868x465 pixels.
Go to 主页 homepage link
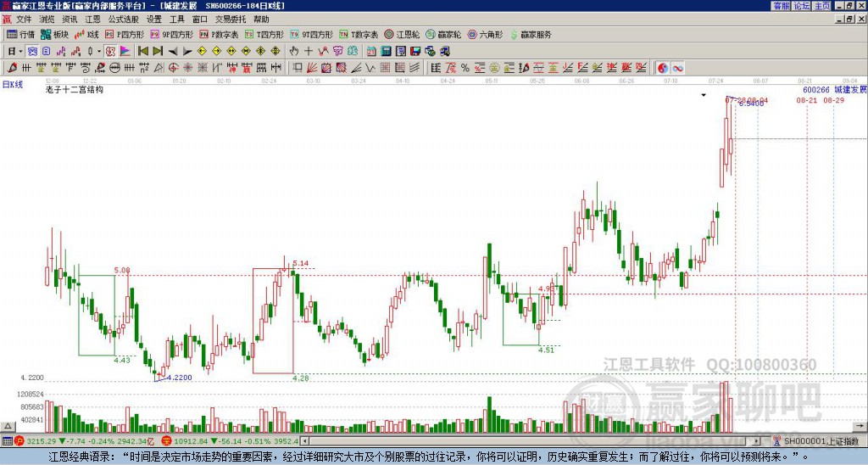click(x=822, y=6)
